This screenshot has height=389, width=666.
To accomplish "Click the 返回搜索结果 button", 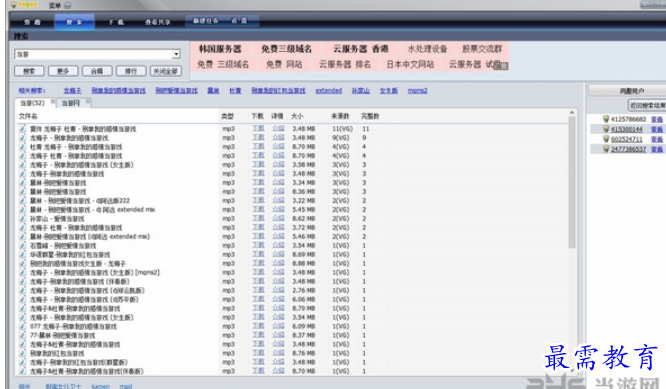I will click(x=647, y=105).
